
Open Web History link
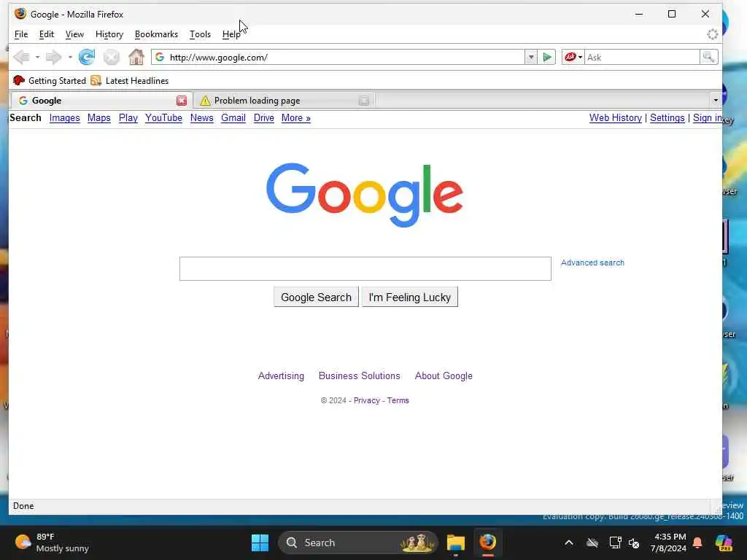pos(615,118)
